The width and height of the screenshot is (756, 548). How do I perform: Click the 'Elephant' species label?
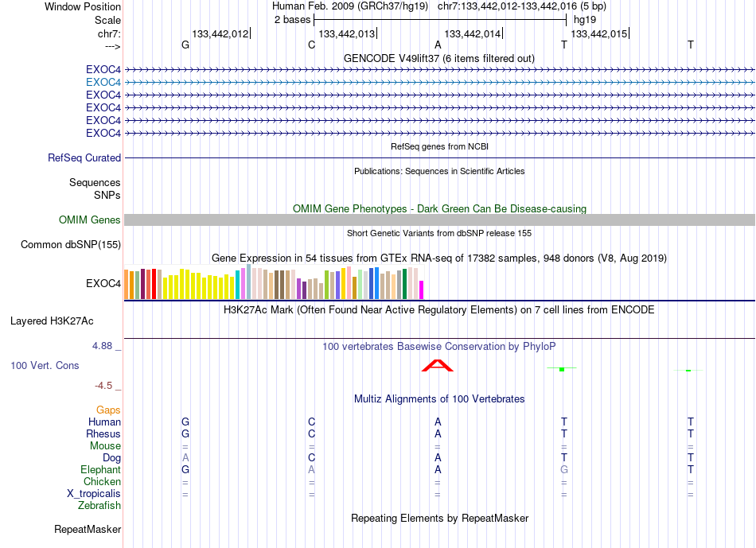(101, 469)
